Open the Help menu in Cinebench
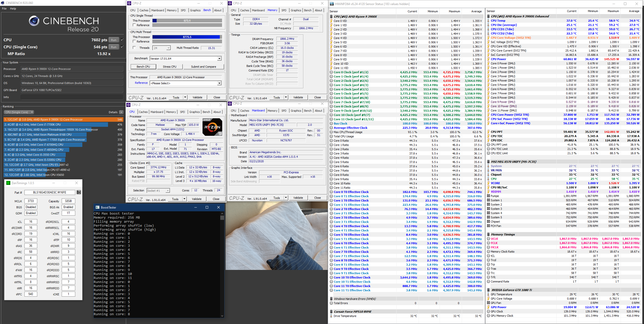This screenshot has height=324, width=644. click(13, 9)
